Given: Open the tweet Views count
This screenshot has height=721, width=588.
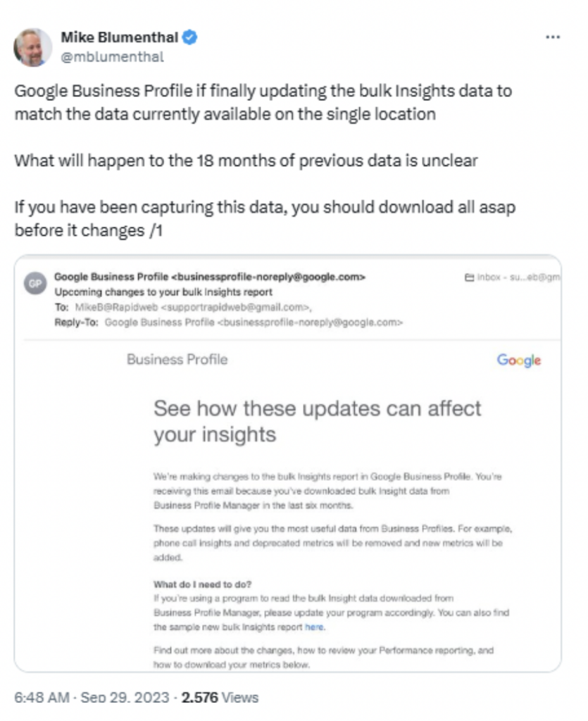Looking at the screenshot, I should point(220,698).
